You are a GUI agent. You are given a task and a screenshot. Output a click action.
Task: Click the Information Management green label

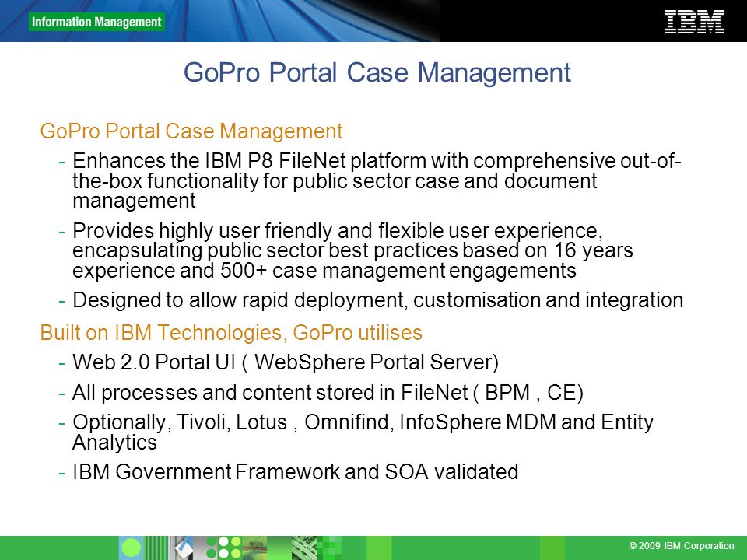pyautogui.click(x=96, y=22)
